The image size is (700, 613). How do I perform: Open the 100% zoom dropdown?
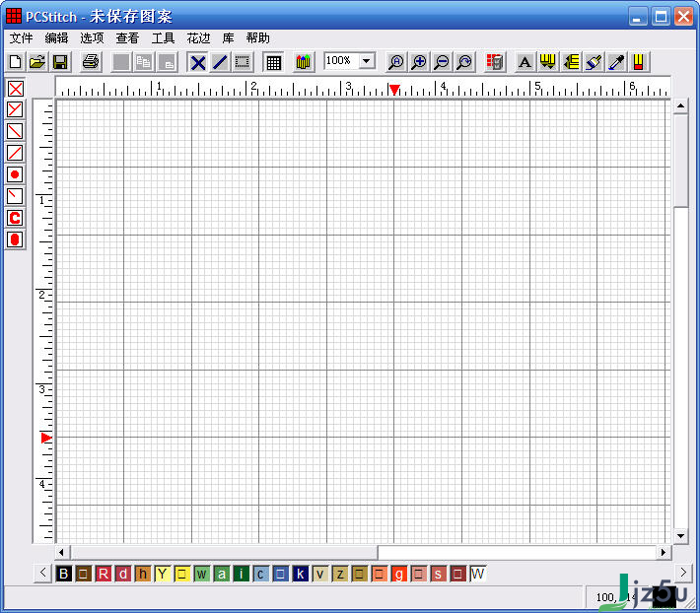[367, 61]
